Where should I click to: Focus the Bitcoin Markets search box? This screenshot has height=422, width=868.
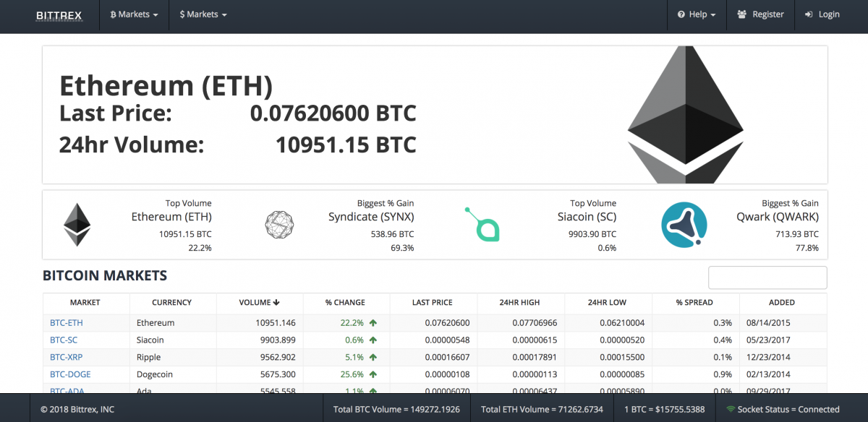(x=767, y=277)
